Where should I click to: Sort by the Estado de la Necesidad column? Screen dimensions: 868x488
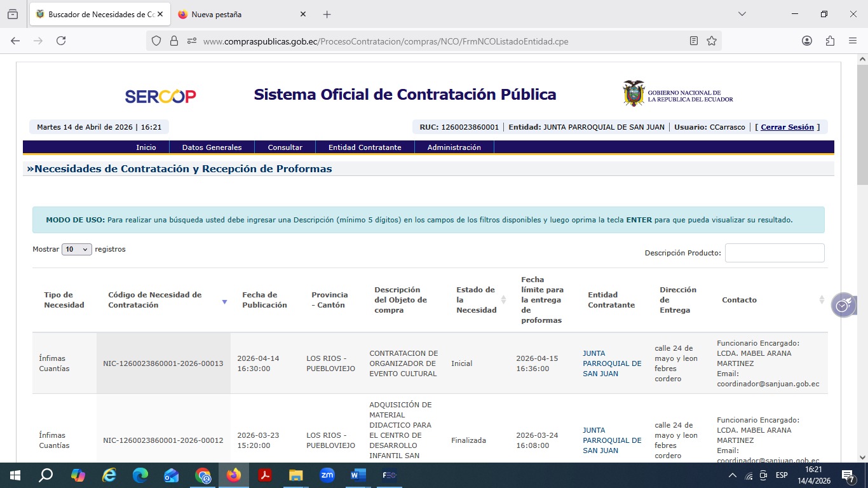[x=503, y=300]
